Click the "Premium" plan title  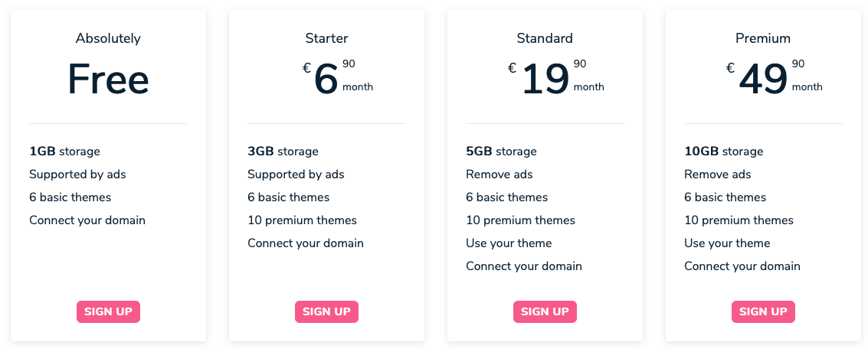point(763,38)
